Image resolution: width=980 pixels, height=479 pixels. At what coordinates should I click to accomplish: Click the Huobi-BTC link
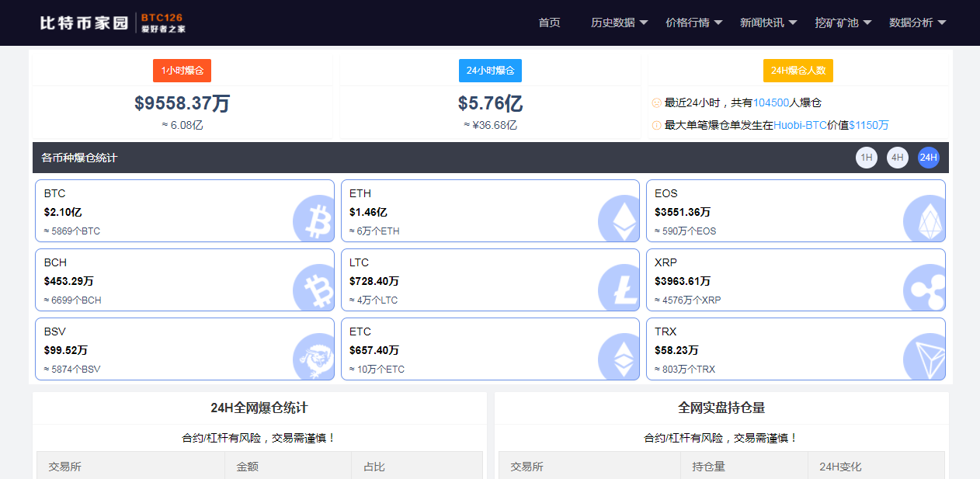(800, 125)
